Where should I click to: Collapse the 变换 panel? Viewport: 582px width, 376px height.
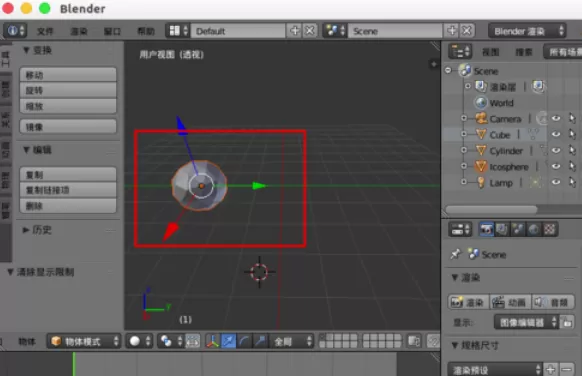26,50
